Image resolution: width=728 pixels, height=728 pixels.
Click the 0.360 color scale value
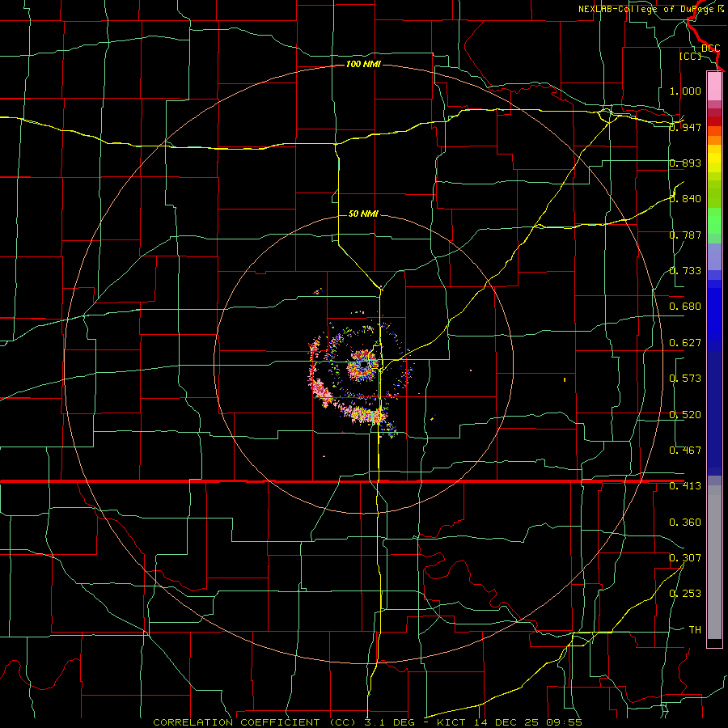coord(685,523)
